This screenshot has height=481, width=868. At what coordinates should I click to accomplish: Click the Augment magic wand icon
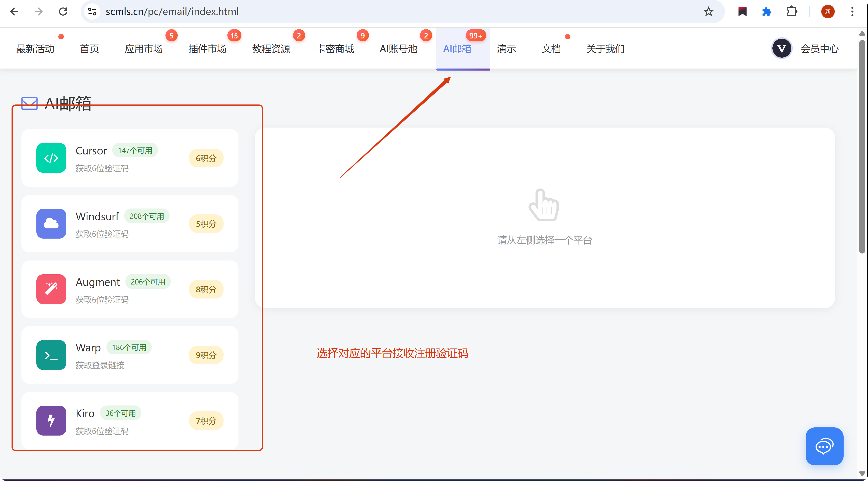[51, 289]
